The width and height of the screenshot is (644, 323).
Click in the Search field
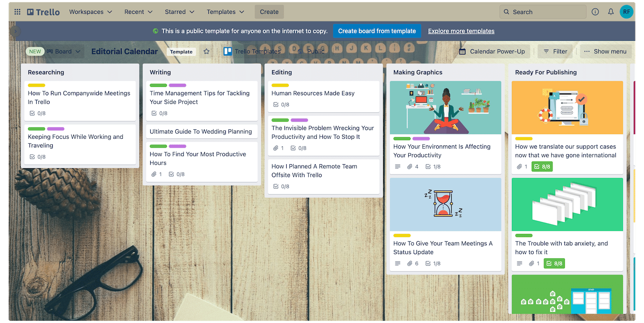click(542, 12)
